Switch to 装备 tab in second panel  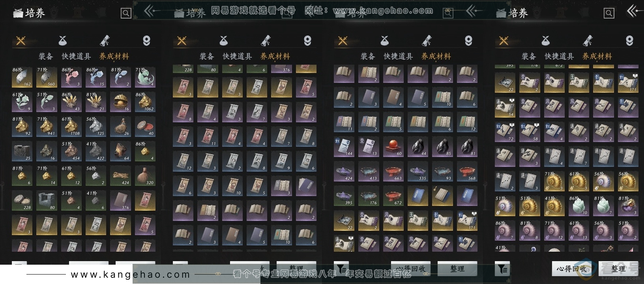(x=207, y=56)
